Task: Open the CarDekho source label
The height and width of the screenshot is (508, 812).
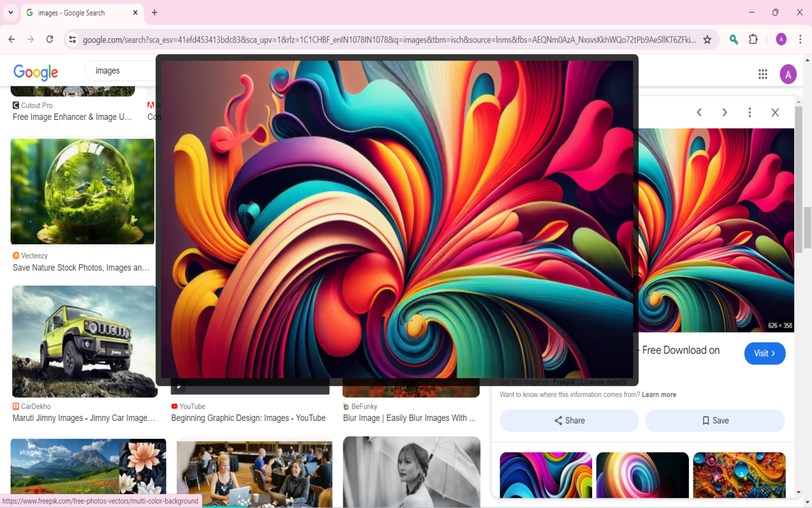Action: (31, 406)
